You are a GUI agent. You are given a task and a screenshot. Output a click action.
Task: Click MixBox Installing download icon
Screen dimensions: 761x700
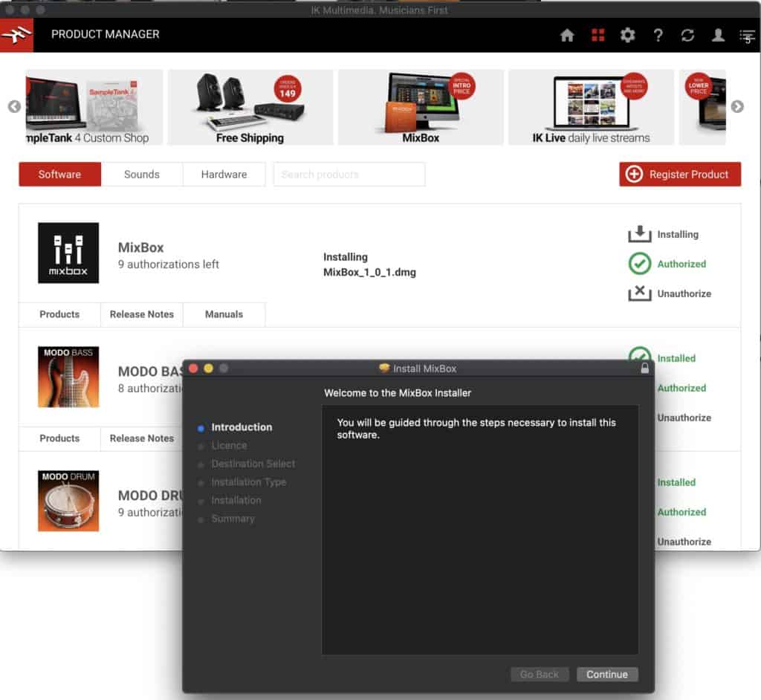(640, 234)
